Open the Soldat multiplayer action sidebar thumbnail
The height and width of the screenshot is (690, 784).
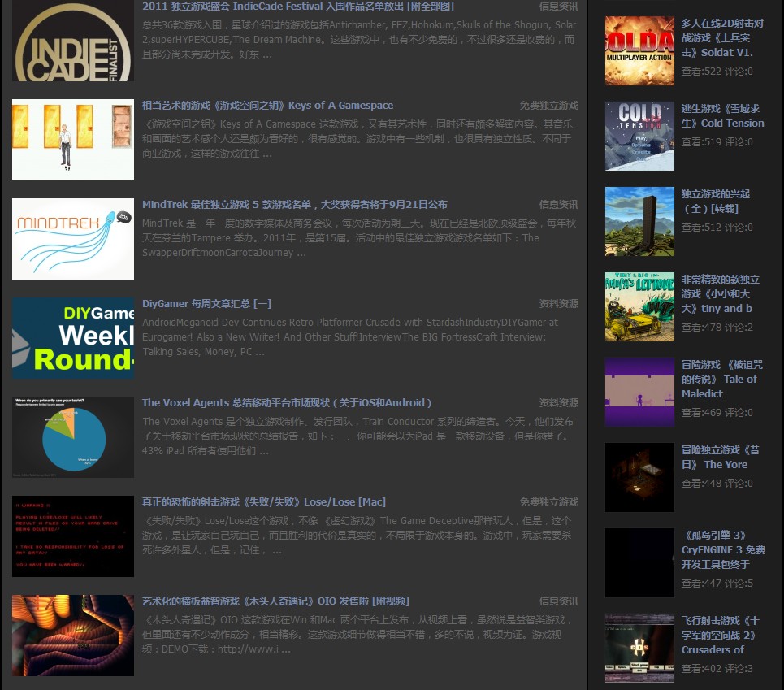coord(639,50)
